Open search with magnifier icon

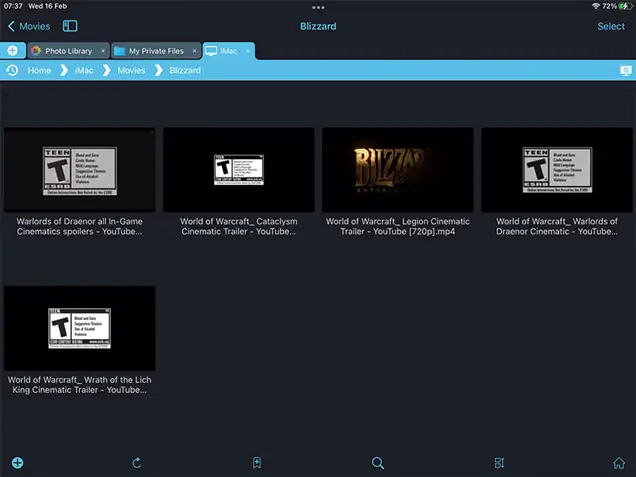coord(378,463)
